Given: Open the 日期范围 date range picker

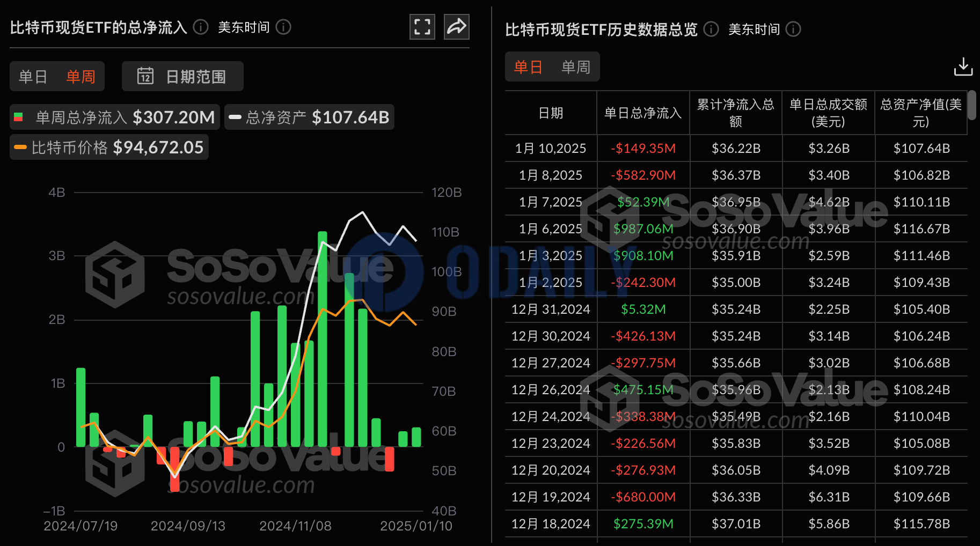Looking at the screenshot, I should pyautogui.click(x=182, y=76).
